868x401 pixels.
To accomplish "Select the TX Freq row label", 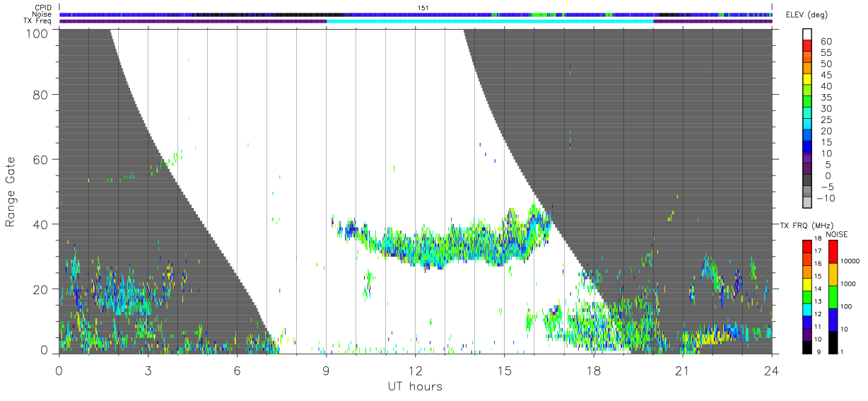I will click(39, 21).
